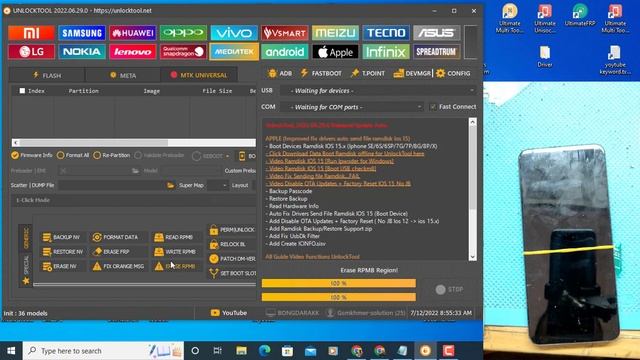Select the Samsung brand logo
The width and height of the screenshot is (640, 360).
[82, 33]
